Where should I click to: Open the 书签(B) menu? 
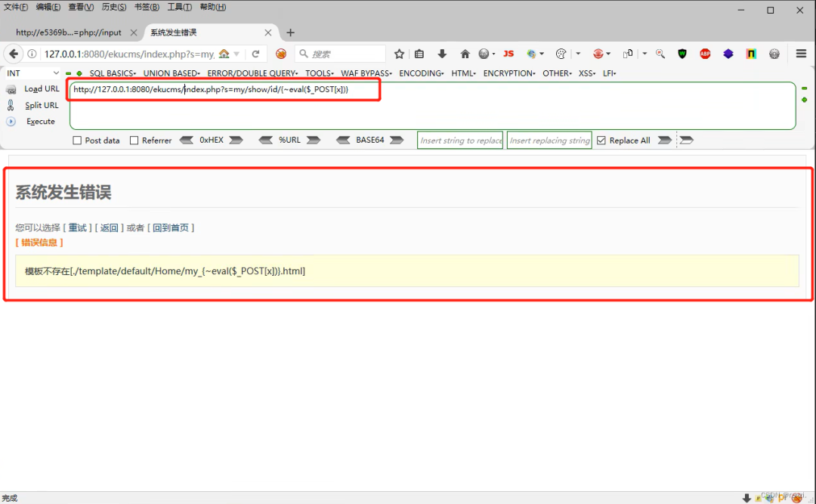tap(147, 8)
